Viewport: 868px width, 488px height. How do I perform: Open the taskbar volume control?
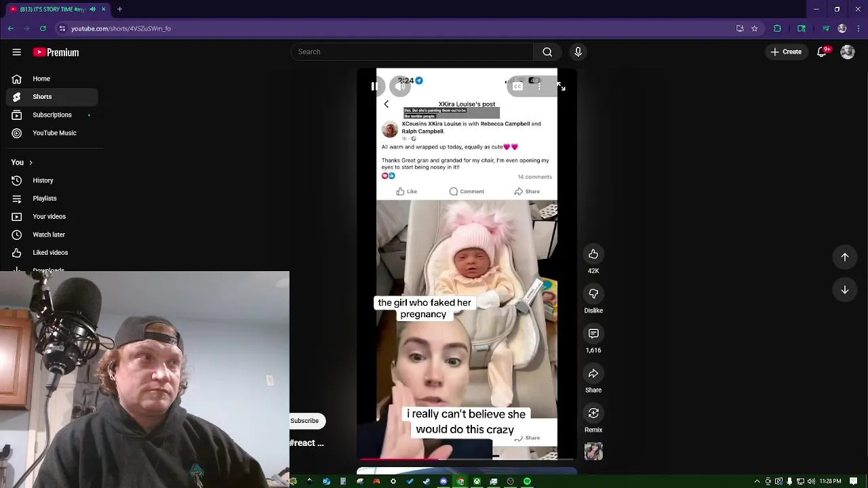coord(811,481)
